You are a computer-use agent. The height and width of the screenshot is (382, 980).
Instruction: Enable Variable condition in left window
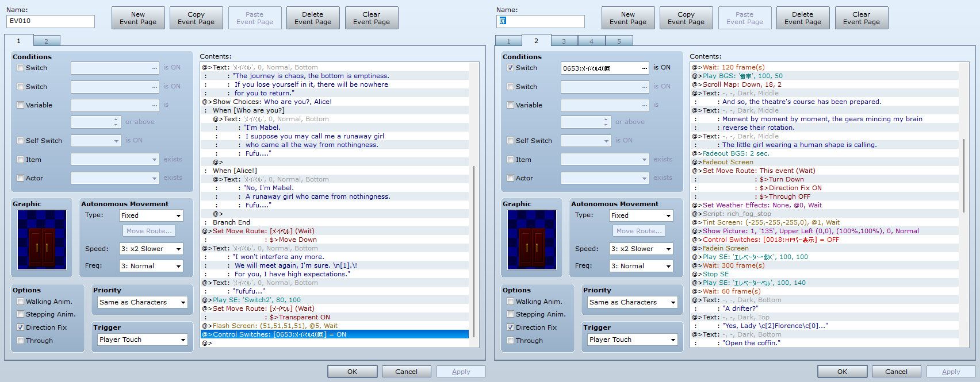pos(21,105)
